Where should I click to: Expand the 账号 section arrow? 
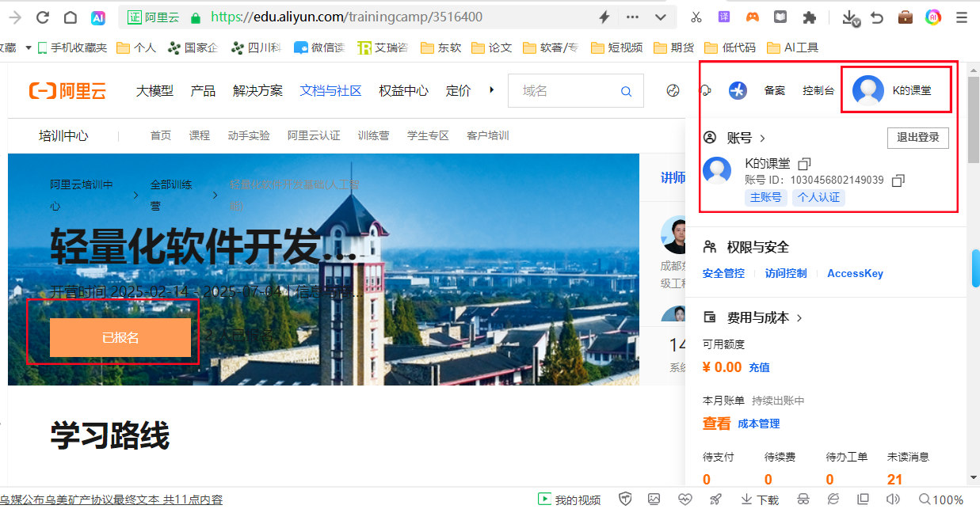coord(763,138)
